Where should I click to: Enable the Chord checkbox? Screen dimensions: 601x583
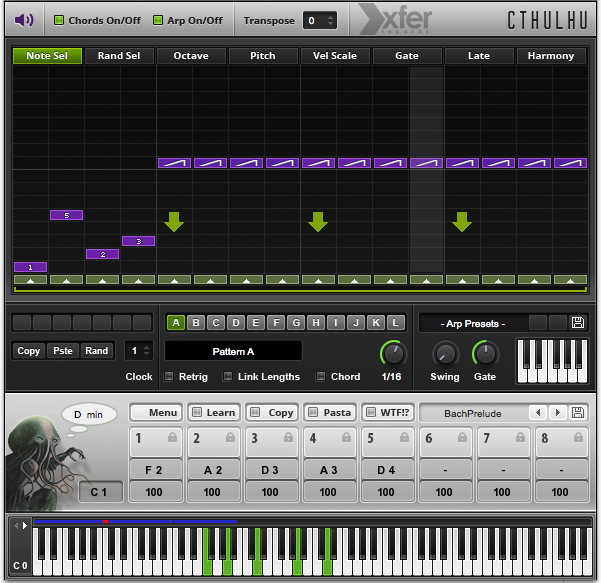point(320,376)
